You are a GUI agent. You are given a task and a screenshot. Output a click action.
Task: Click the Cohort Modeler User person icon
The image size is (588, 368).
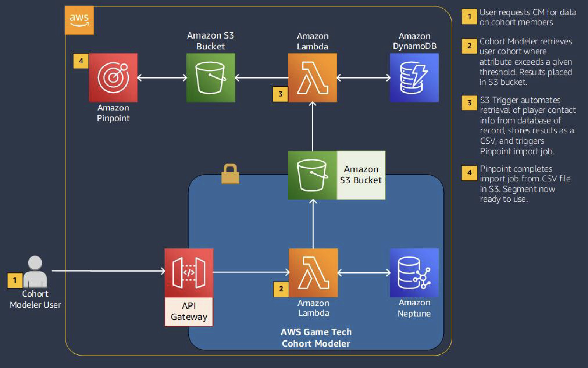tap(35, 272)
